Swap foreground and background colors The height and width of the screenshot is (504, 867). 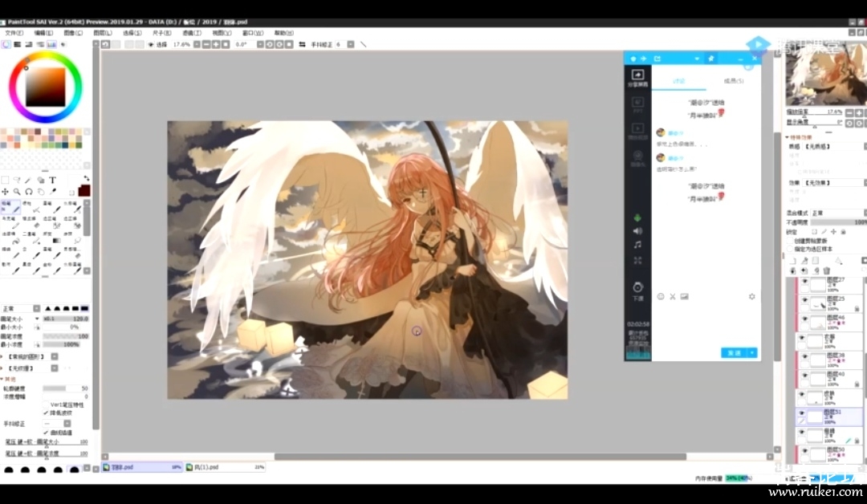86,178
